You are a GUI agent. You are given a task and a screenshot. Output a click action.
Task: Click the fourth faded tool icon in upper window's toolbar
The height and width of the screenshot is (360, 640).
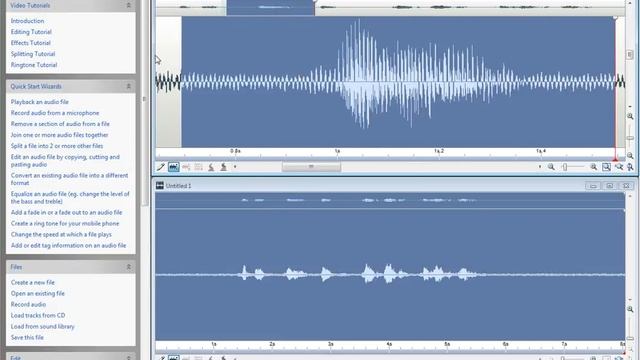coord(199,167)
